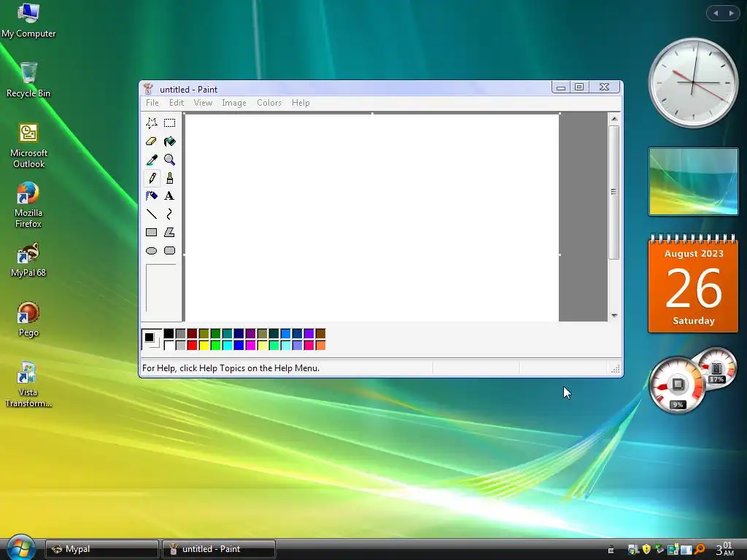Select the Free-Form Select tool
The image size is (747, 560).
coord(152,122)
